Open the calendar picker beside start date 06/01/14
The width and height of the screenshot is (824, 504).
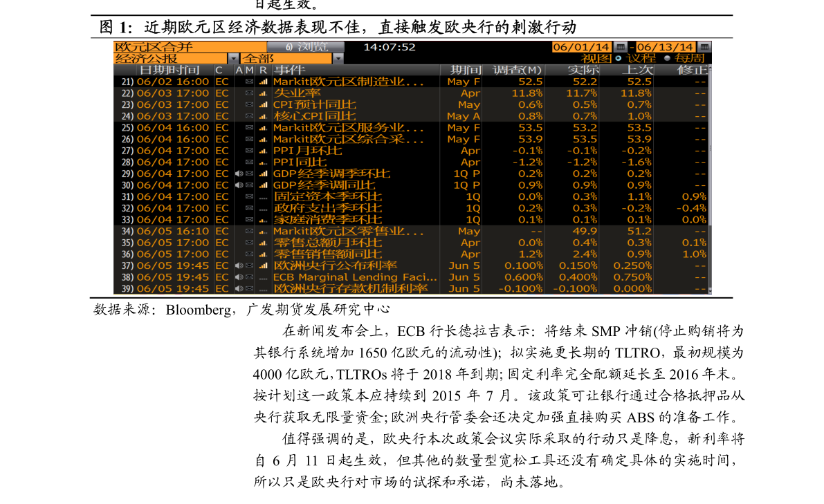[620, 47]
